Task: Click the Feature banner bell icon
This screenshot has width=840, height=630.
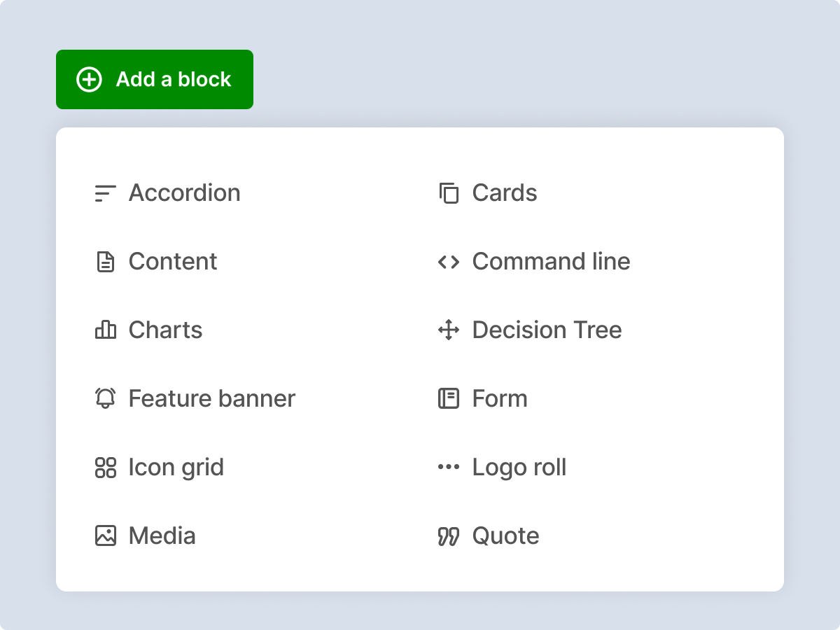Action: point(105,398)
